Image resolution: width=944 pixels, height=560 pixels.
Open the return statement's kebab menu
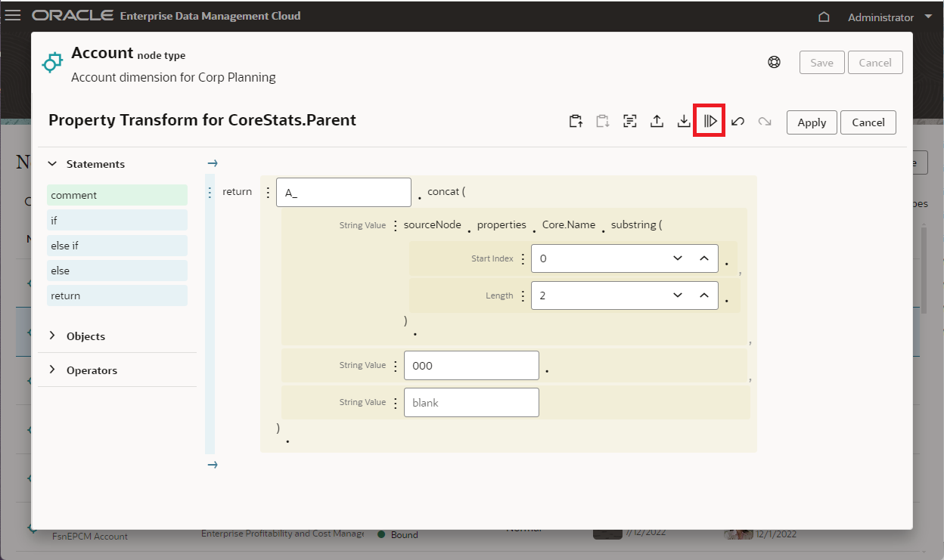click(210, 192)
